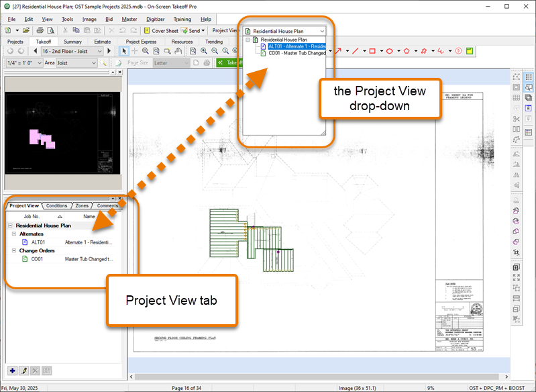Open the Residential House Plan combo box

pyautogui.click(x=284, y=31)
